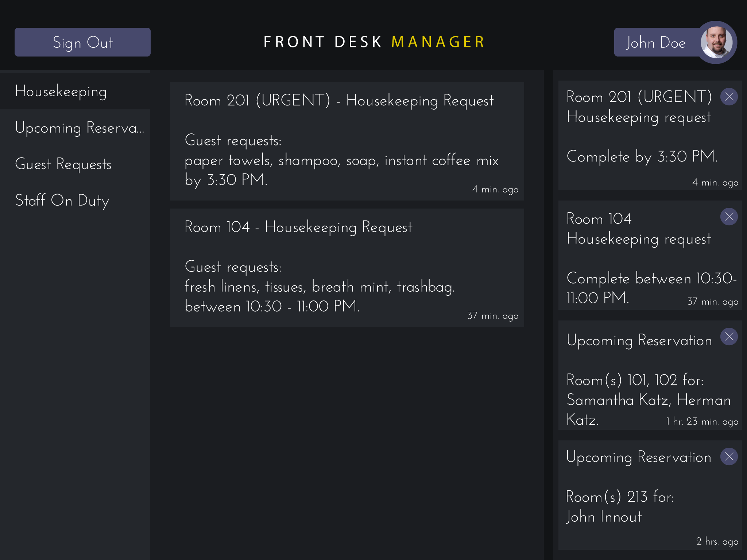Select the Room 201 notification in right panel
747x560 pixels.
pos(650,135)
